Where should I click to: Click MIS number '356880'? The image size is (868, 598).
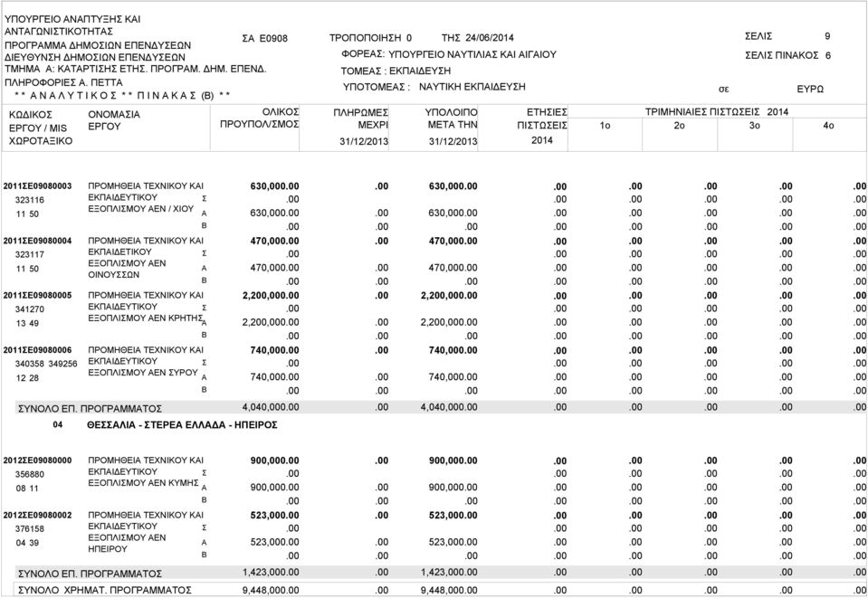[x=29, y=474]
